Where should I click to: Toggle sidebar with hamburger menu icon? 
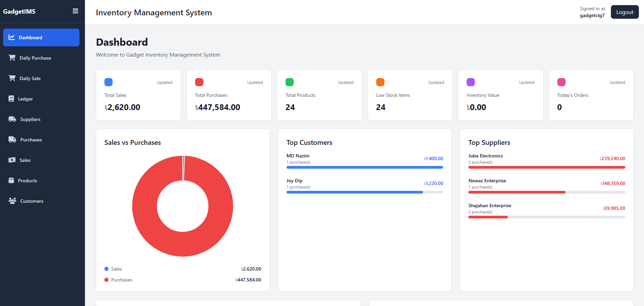click(75, 11)
